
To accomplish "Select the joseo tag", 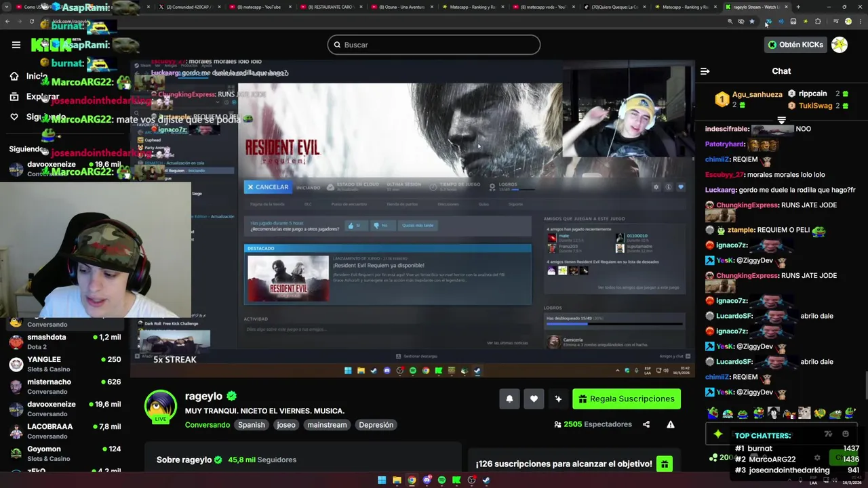I will (286, 425).
